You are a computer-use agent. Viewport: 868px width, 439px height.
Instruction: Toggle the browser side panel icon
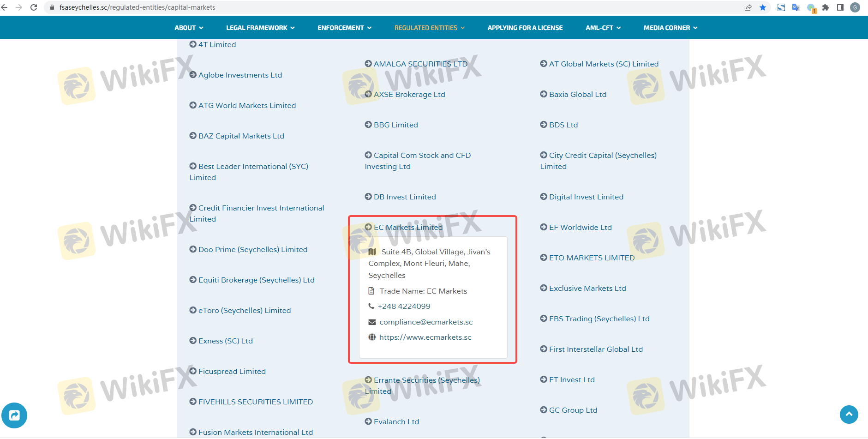840,7
